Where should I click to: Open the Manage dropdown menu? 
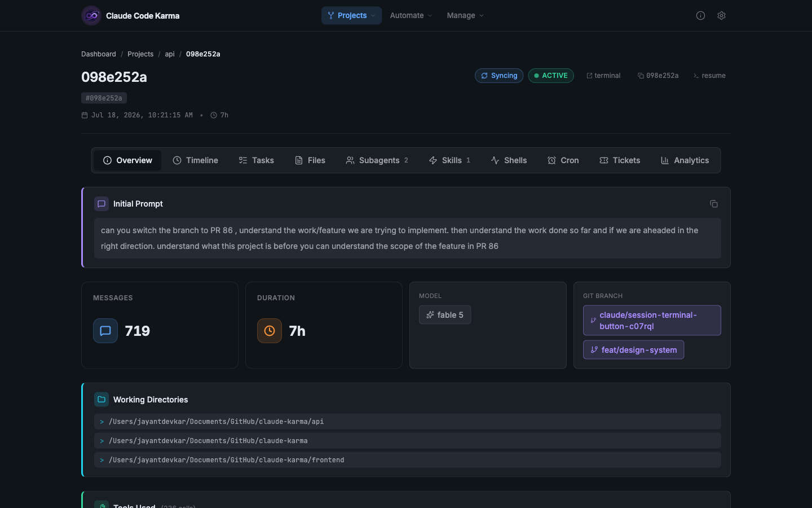point(465,16)
